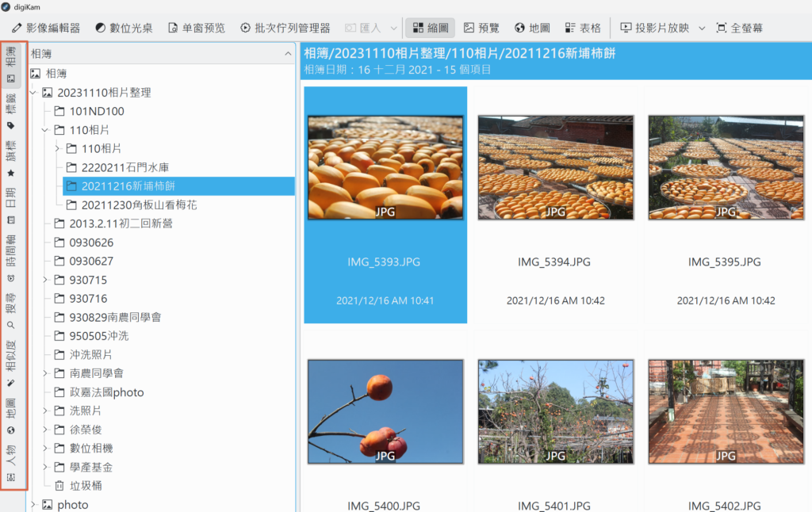Screen dimensions: 812x512
Task: Switch to 表格 table view
Action: (583, 28)
